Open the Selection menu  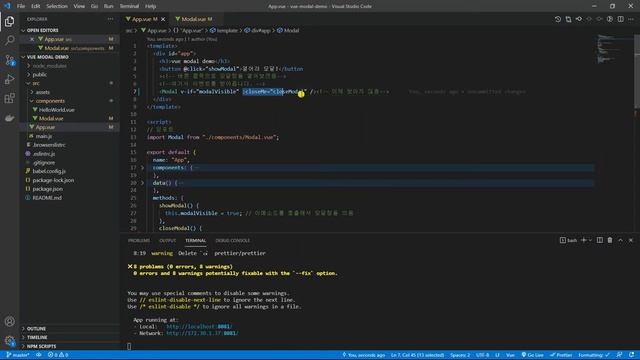tap(57, 6)
